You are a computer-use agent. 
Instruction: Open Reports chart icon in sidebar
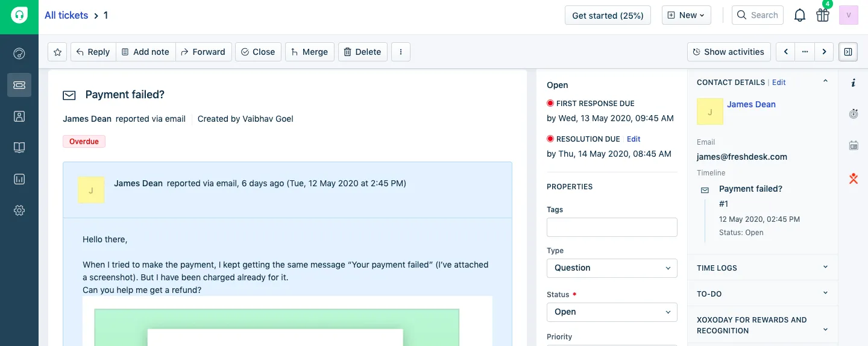point(19,179)
